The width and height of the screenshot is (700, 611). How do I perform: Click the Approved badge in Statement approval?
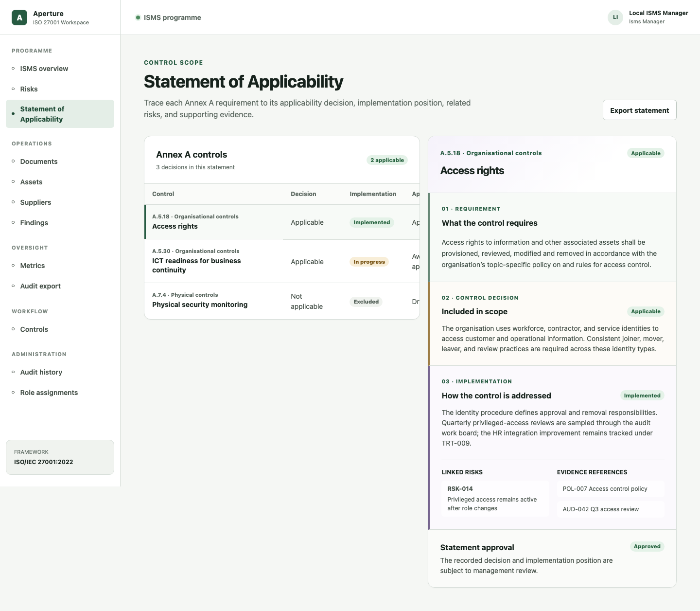click(x=647, y=546)
